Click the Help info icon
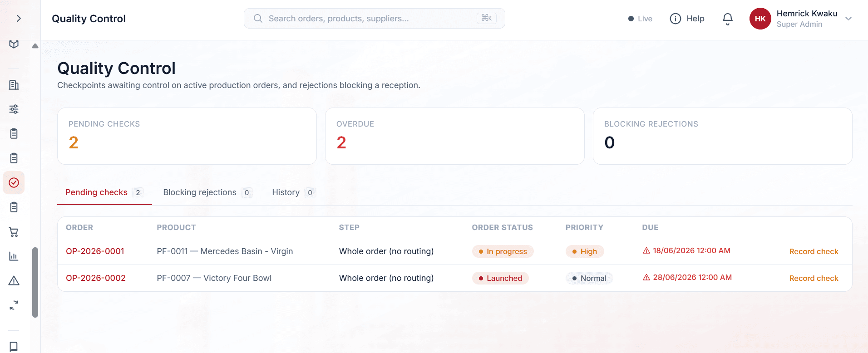The image size is (868, 353). (x=676, y=19)
